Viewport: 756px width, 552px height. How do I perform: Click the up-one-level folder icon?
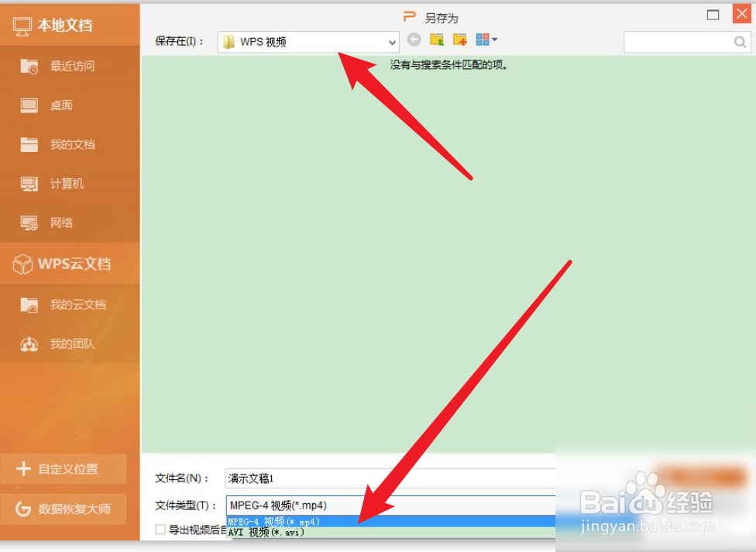pyautogui.click(x=436, y=40)
